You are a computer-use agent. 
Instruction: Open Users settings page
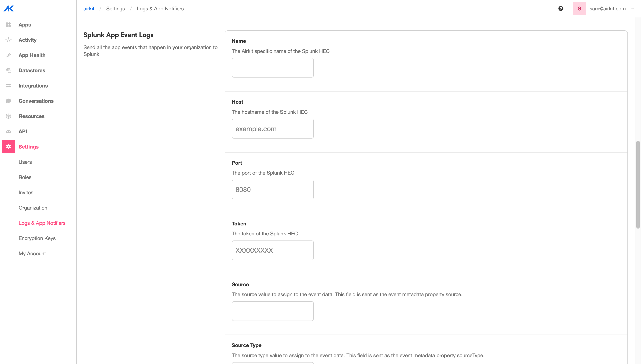pos(25,162)
